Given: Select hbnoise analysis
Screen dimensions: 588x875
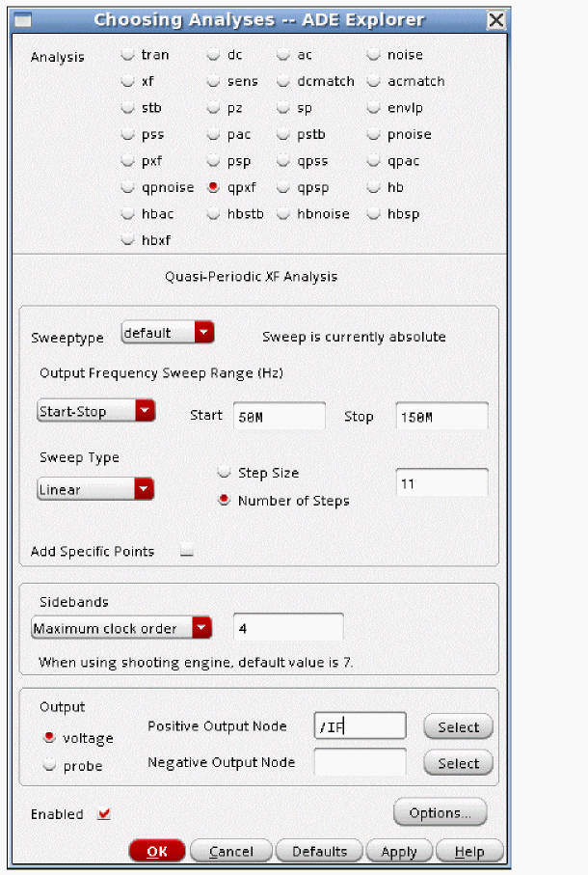Looking at the screenshot, I should 283,214.
